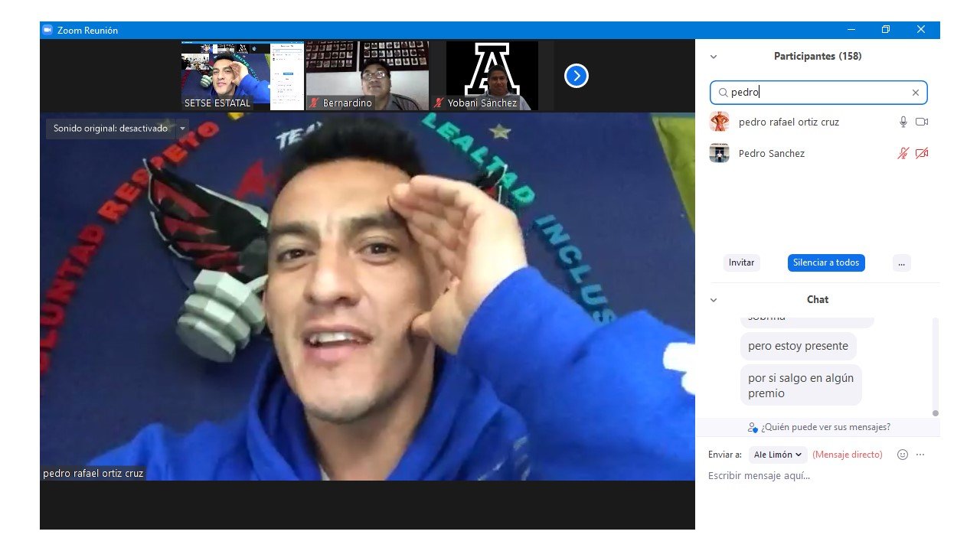
Task: Click the Chat panel title
Action: click(818, 300)
